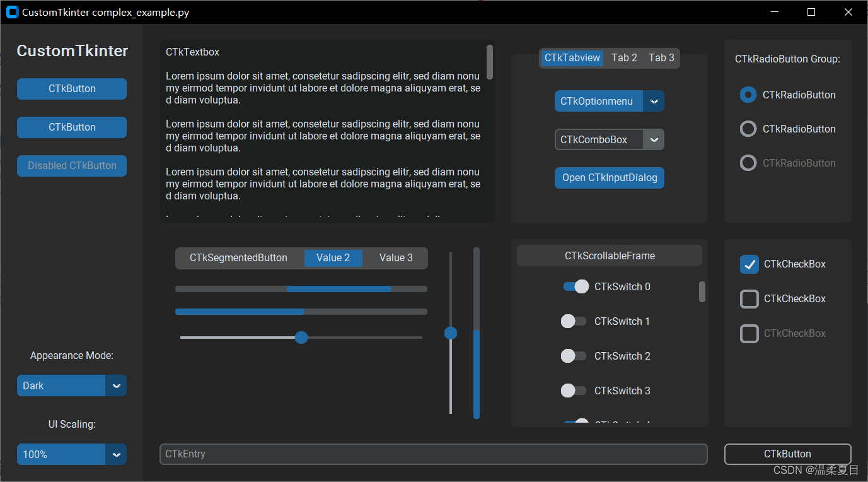868x482 pixels.
Task: Click the vertical slider handle
Action: tap(451, 333)
